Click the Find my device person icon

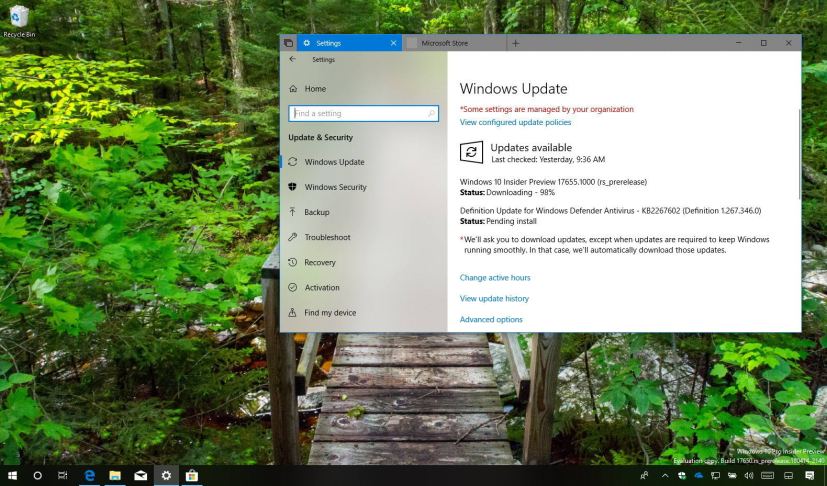pos(293,312)
